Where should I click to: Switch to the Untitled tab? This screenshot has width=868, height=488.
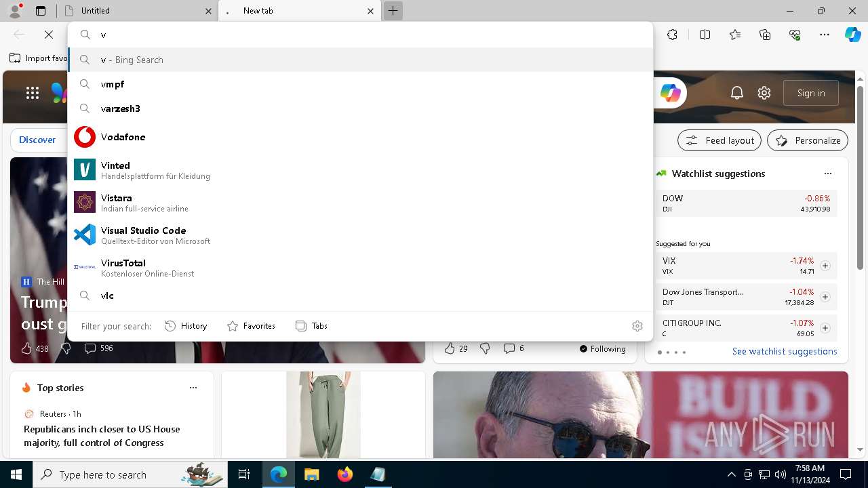pyautogui.click(x=136, y=11)
